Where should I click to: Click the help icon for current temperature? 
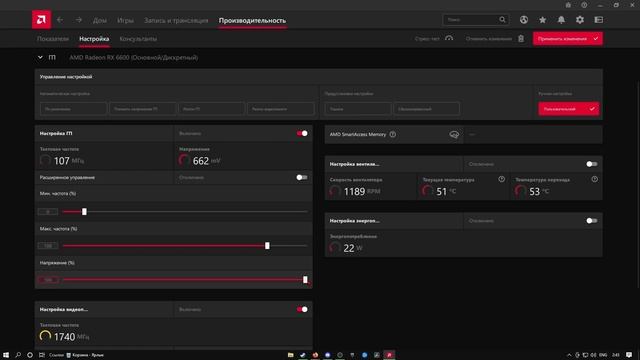501,179
